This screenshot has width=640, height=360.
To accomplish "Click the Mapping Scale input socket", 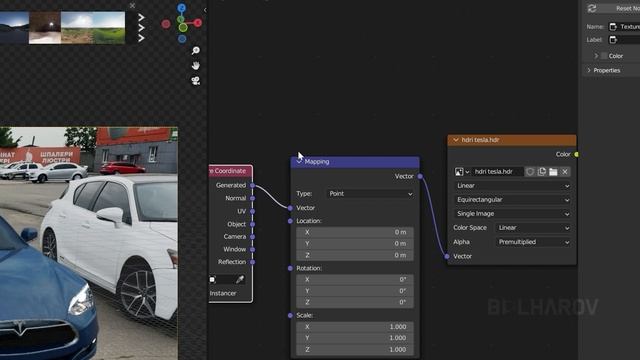I will (x=290, y=316).
